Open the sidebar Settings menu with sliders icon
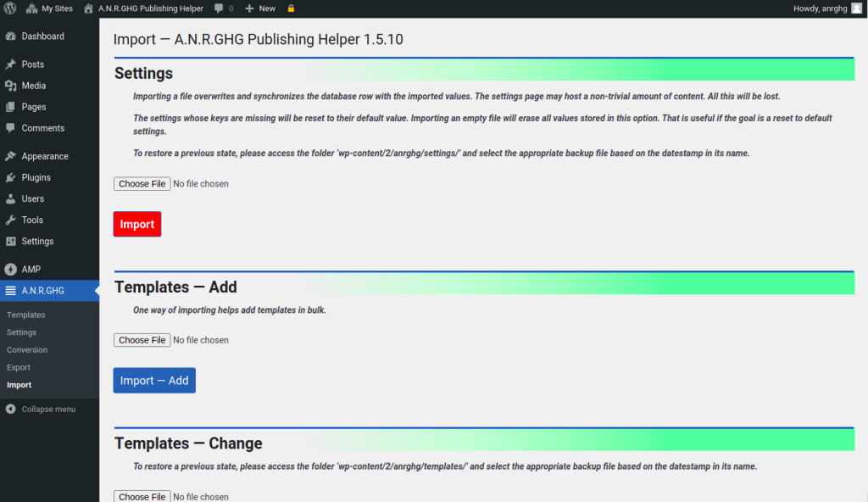 49,241
